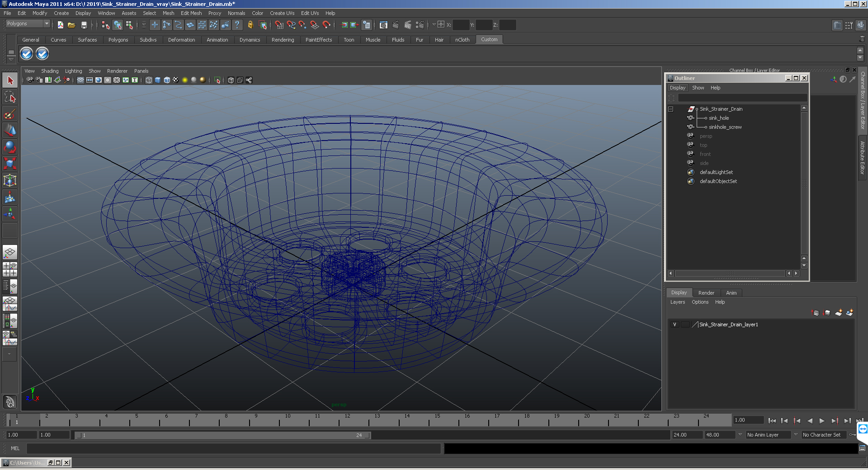Select sinkhole_screw in Outliner
The height and width of the screenshot is (470, 868).
pos(725,127)
